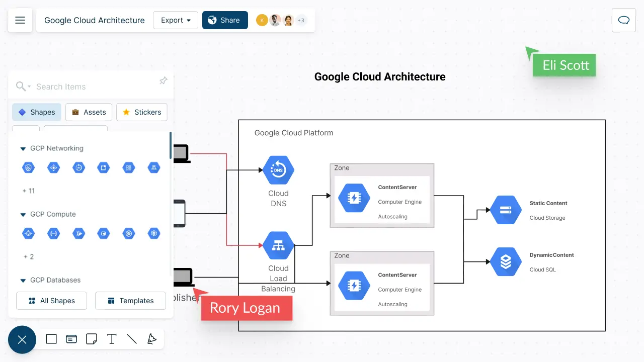
Task: Open the search filter dropdown arrow
Action: 29,86
